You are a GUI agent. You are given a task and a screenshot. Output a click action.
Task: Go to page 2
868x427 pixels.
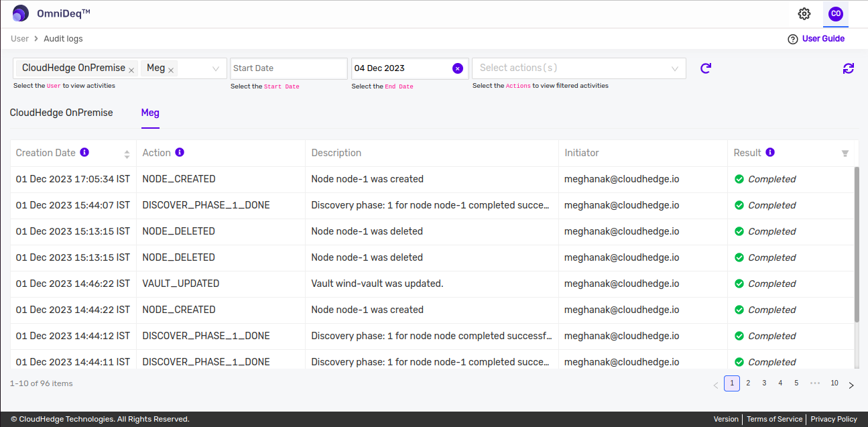[x=748, y=383]
